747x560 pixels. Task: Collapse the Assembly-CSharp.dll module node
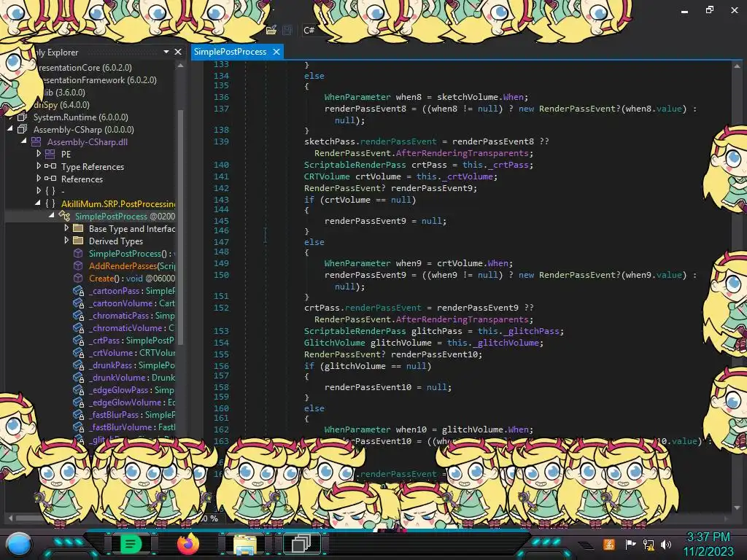[24, 141]
